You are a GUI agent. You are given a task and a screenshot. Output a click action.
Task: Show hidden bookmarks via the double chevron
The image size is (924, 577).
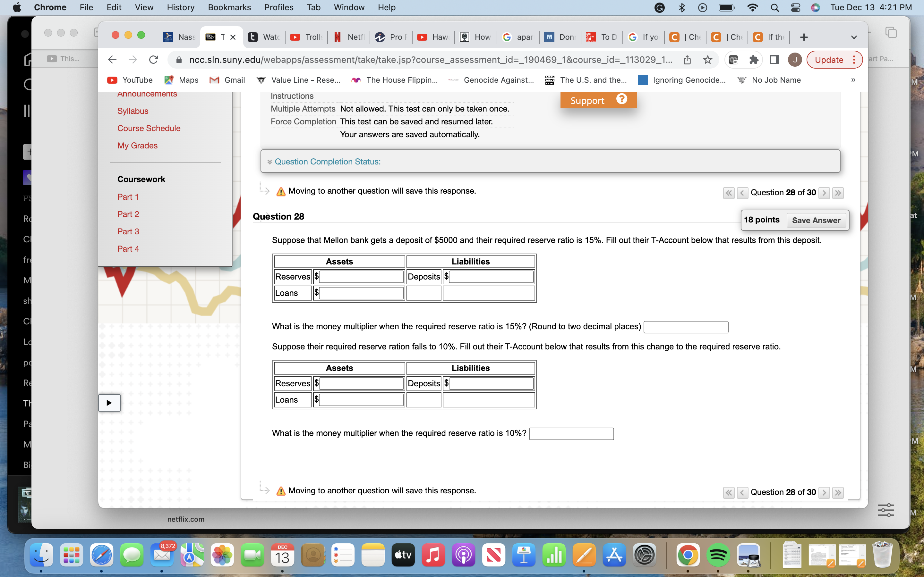pos(853,80)
